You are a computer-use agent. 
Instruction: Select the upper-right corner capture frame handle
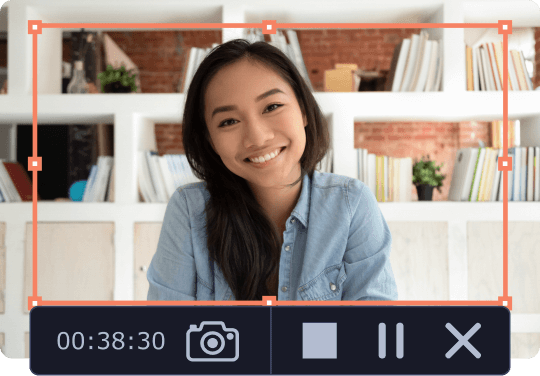tap(505, 27)
